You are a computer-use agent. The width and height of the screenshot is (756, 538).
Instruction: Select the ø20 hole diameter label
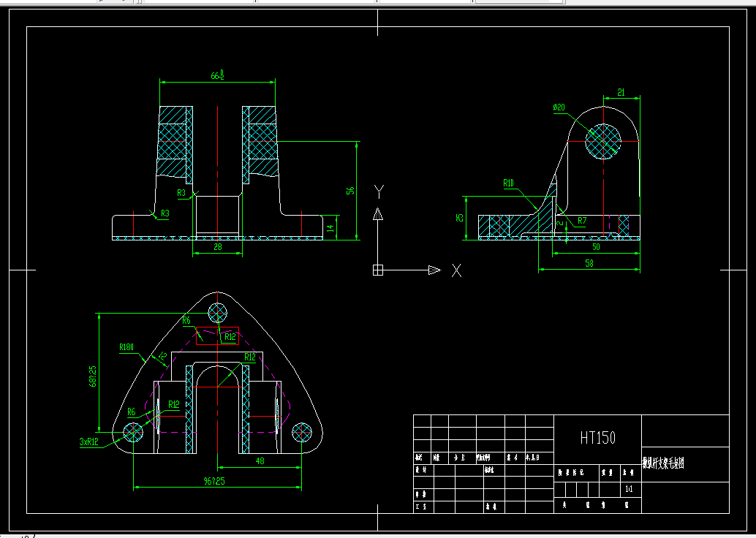pyautogui.click(x=559, y=107)
